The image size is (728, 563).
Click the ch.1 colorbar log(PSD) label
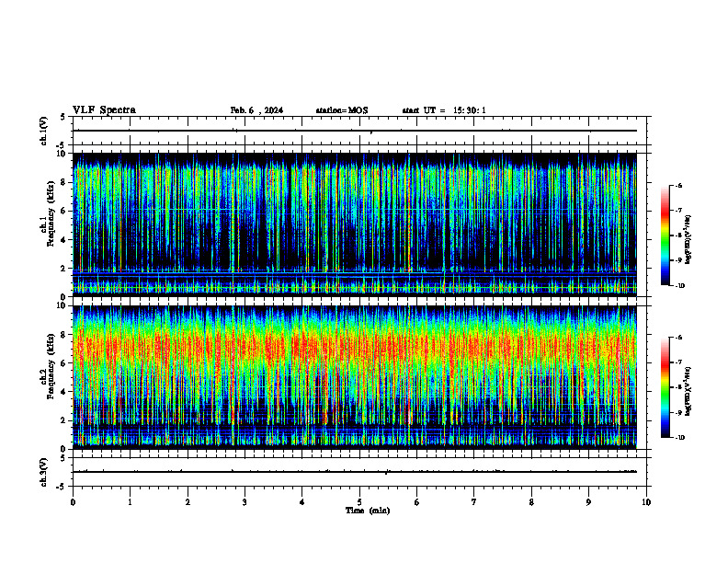(x=688, y=240)
